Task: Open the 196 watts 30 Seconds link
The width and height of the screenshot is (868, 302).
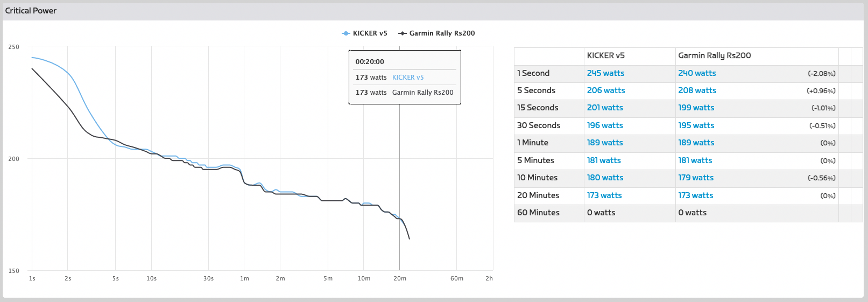Action: 605,125
